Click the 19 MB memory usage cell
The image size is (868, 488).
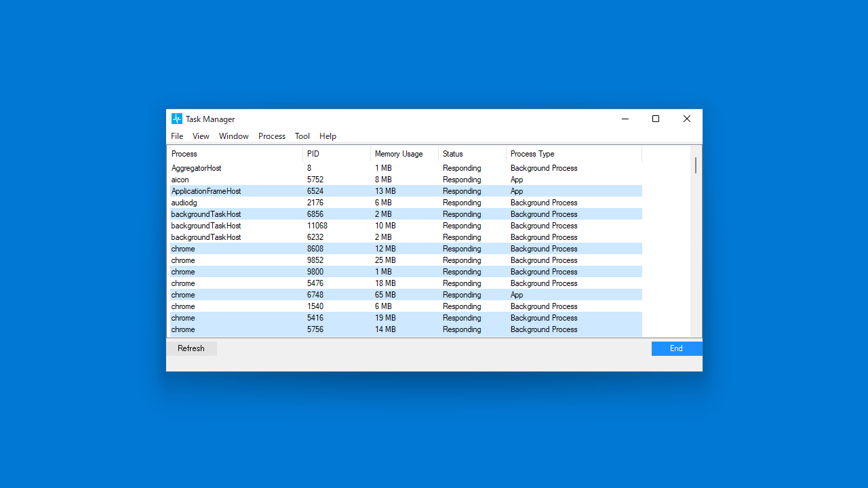point(385,318)
